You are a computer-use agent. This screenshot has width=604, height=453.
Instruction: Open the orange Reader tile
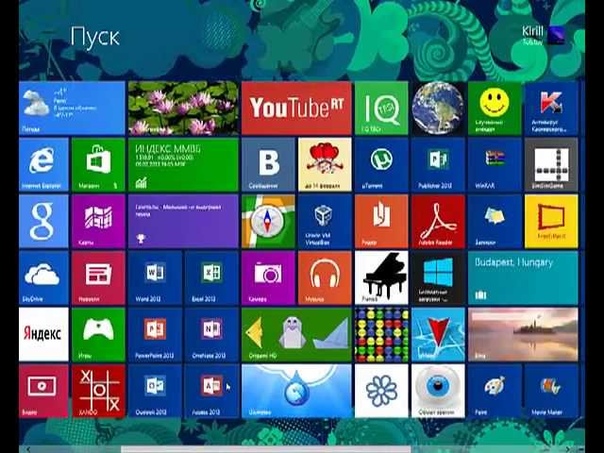pos(381,221)
